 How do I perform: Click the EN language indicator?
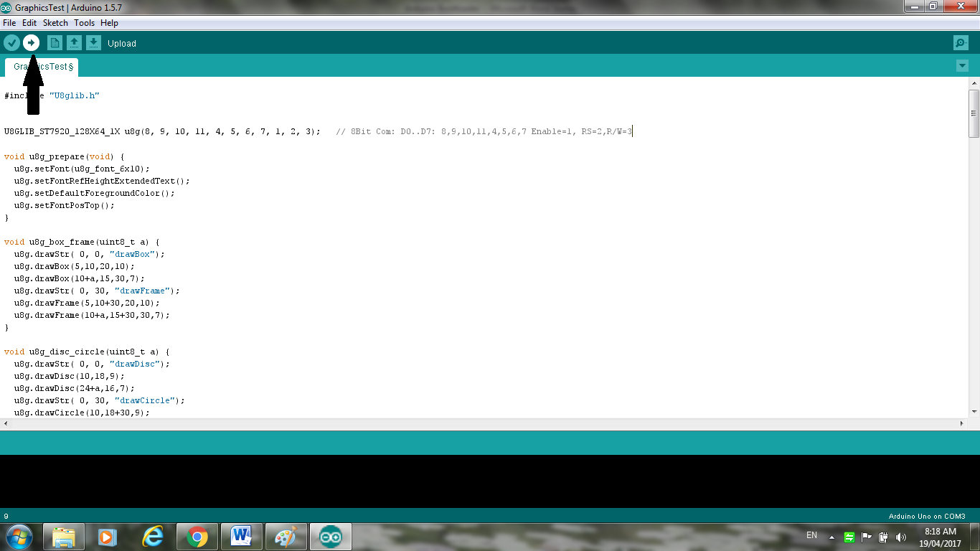pyautogui.click(x=812, y=535)
